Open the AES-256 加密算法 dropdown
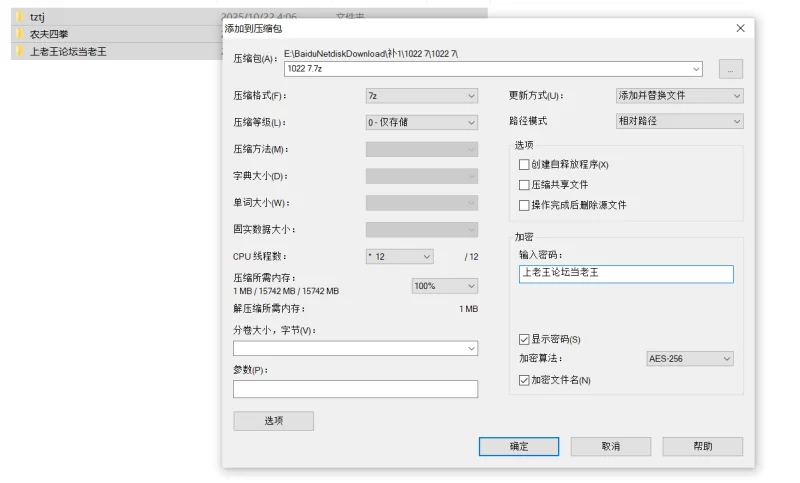 point(689,359)
